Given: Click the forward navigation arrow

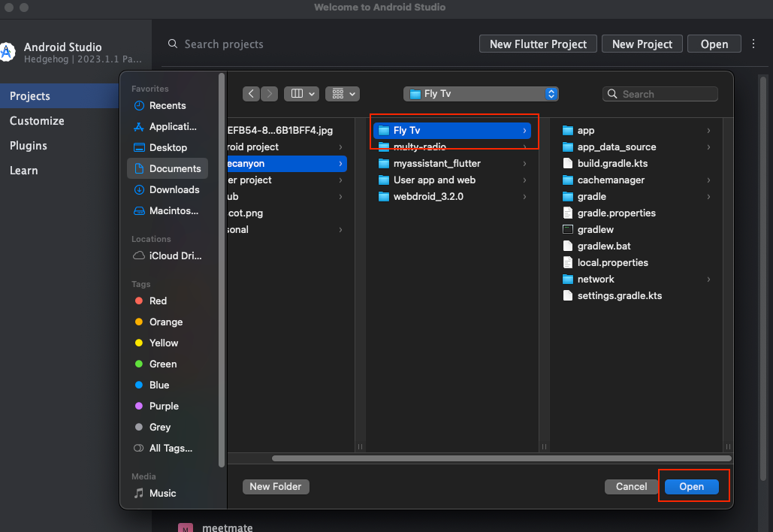Looking at the screenshot, I should [x=270, y=94].
